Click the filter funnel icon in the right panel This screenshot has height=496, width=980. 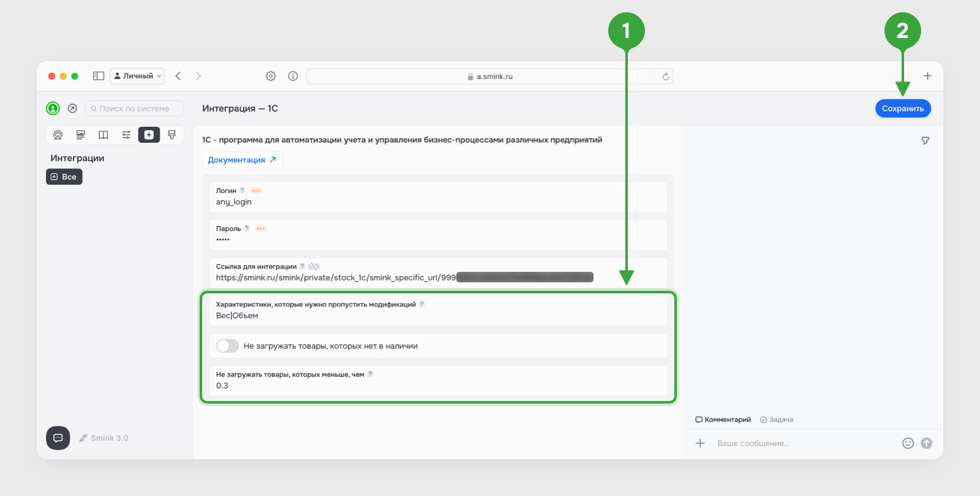pyautogui.click(x=925, y=141)
